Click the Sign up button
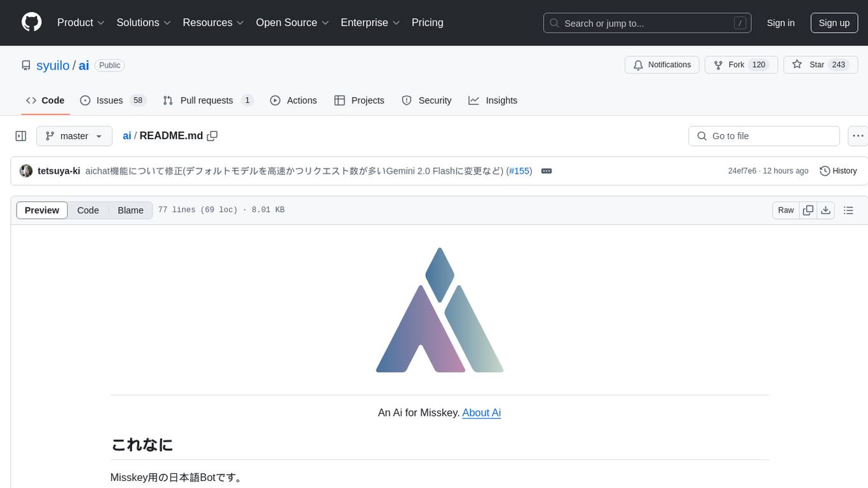Image resolution: width=868 pixels, height=488 pixels. 834,23
